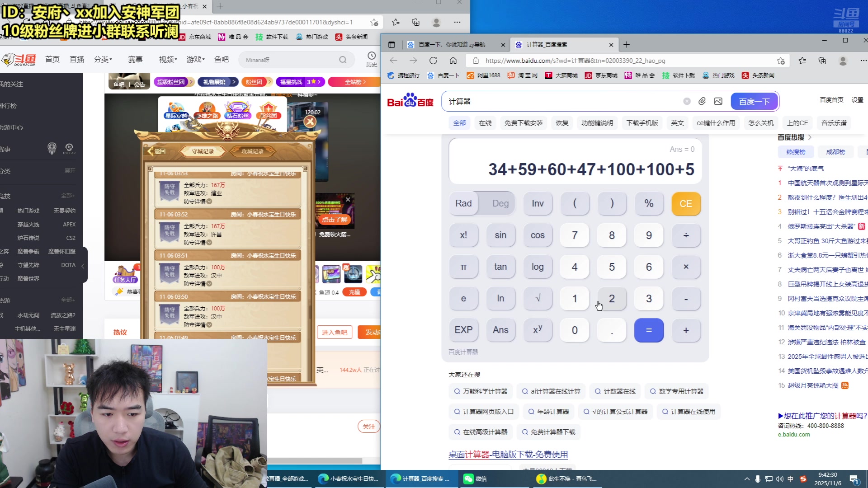Switch calculator to Rad angle mode

click(x=463, y=203)
